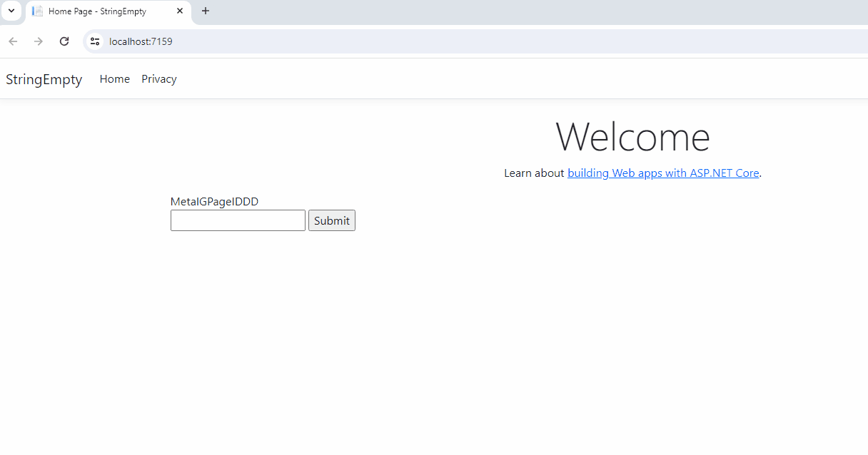Click inside the MetalGPageIDDD text field

click(238, 220)
